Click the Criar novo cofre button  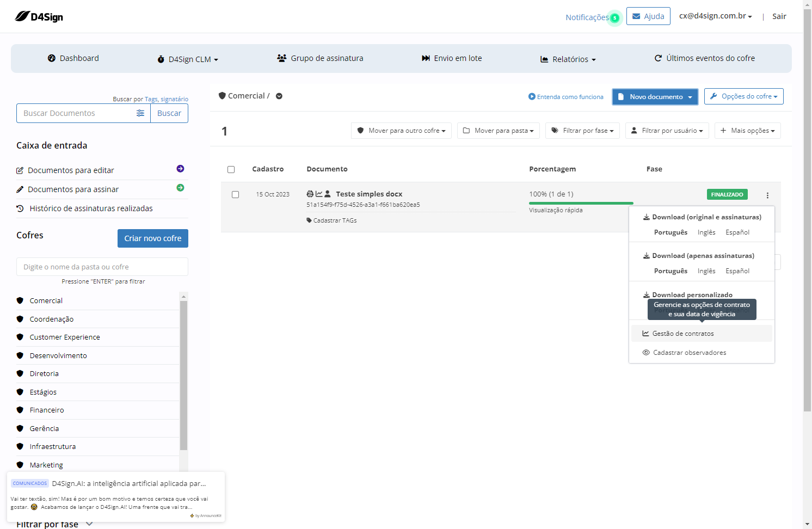pos(153,238)
